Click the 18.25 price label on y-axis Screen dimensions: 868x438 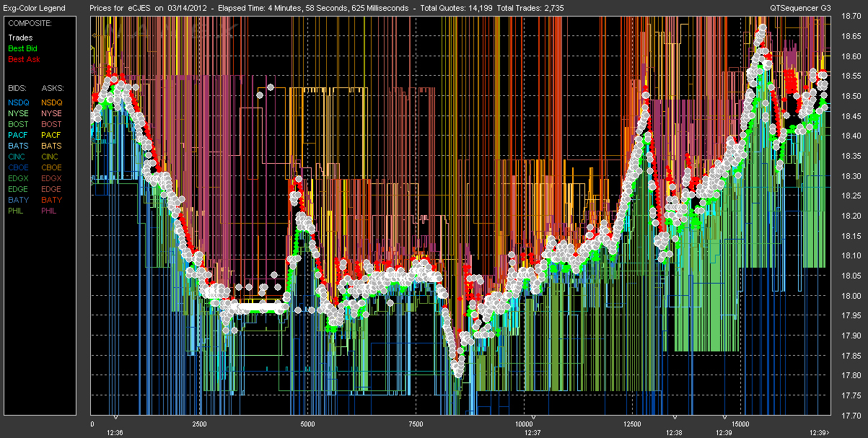click(x=850, y=196)
